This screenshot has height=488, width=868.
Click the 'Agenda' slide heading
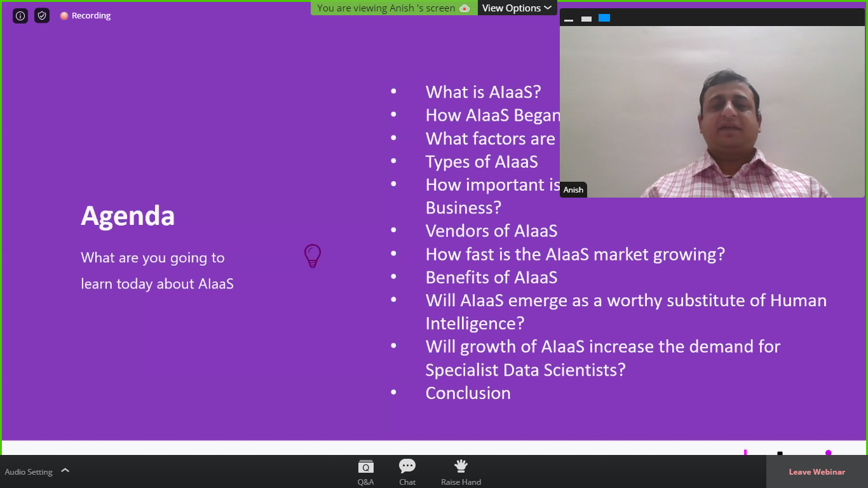point(128,216)
